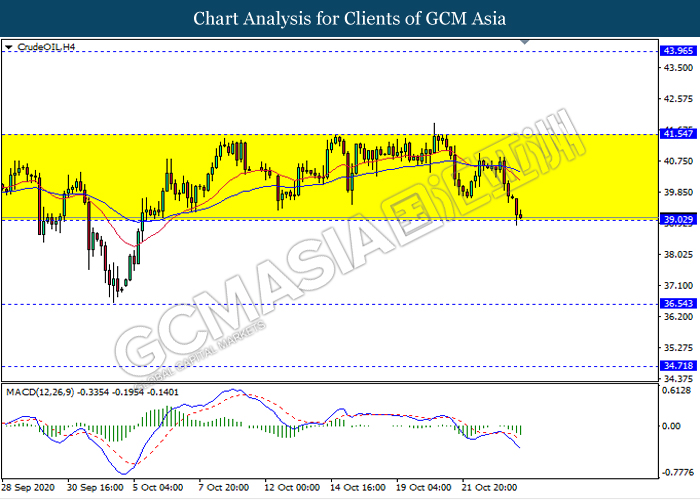Image resolution: width=700 pixels, height=500 pixels.
Task: Click the 30 Sep 16:00 time label
Action: (95, 488)
